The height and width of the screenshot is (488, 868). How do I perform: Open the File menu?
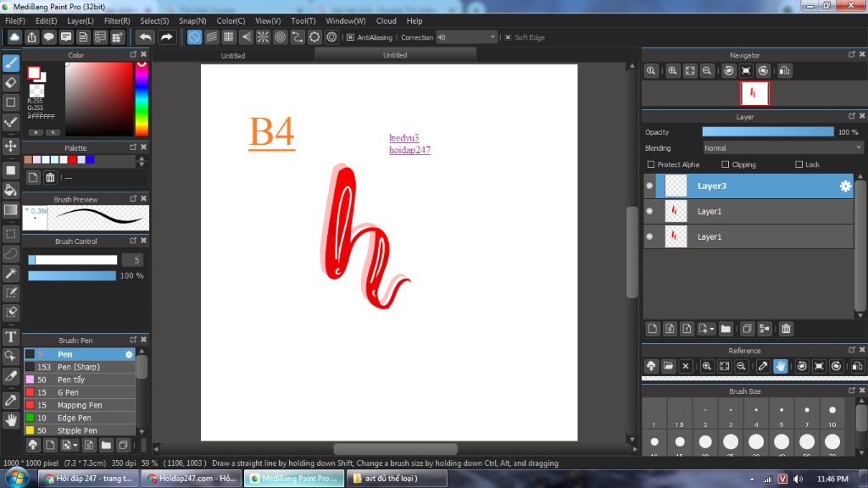click(15, 20)
